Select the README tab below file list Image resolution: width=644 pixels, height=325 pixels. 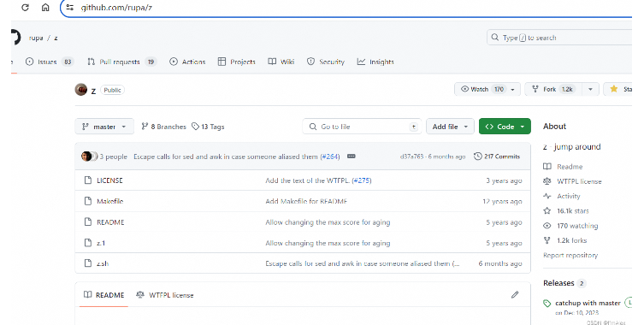pos(103,295)
